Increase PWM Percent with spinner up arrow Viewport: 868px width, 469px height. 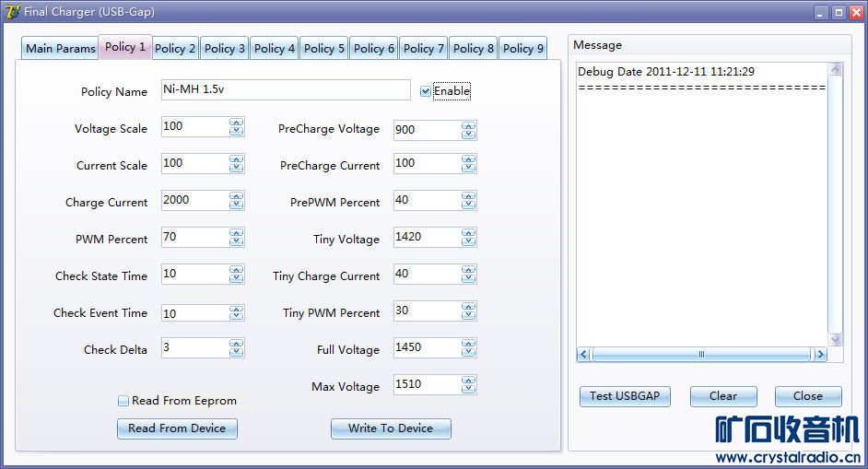pyautogui.click(x=237, y=233)
